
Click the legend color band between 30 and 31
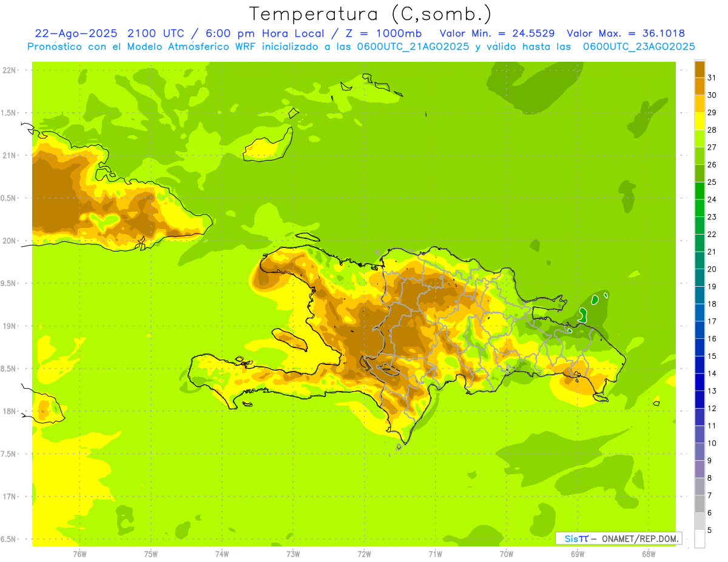[x=699, y=87]
